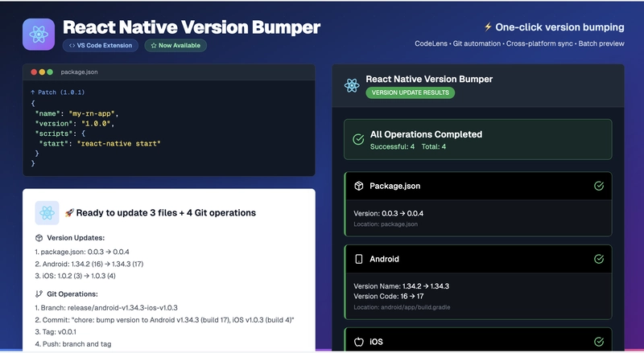Click the success checkmark on iOS card
Image resolution: width=644 pixels, height=353 pixels.
click(x=599, y=342)
